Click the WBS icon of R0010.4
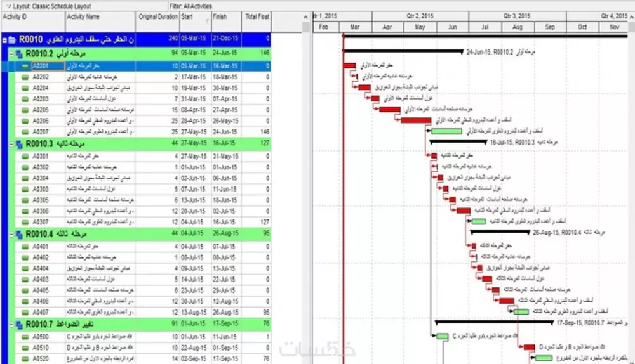The image size is (635, 364). (x=19, y=234)
